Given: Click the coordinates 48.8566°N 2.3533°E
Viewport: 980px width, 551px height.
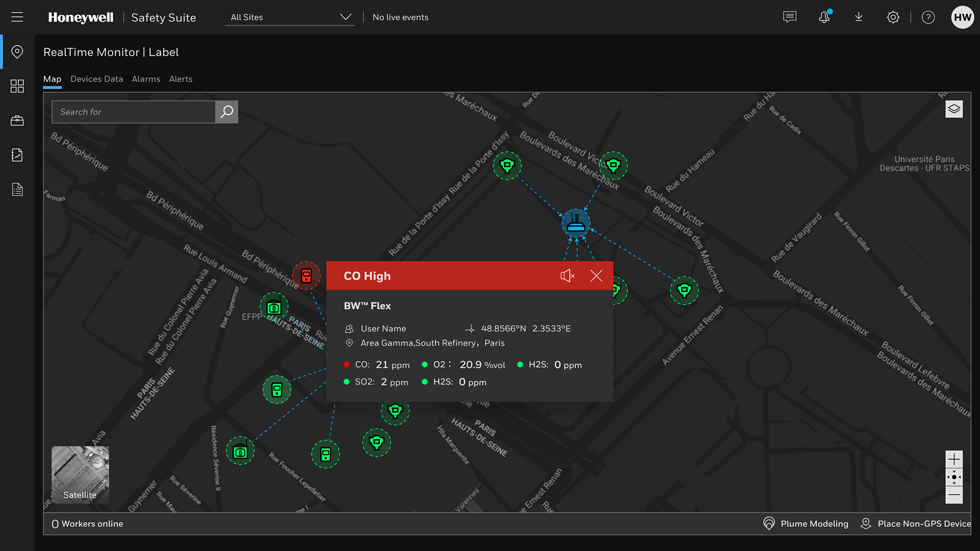Looking at the screenshot, I should click(x=526, y=328).
